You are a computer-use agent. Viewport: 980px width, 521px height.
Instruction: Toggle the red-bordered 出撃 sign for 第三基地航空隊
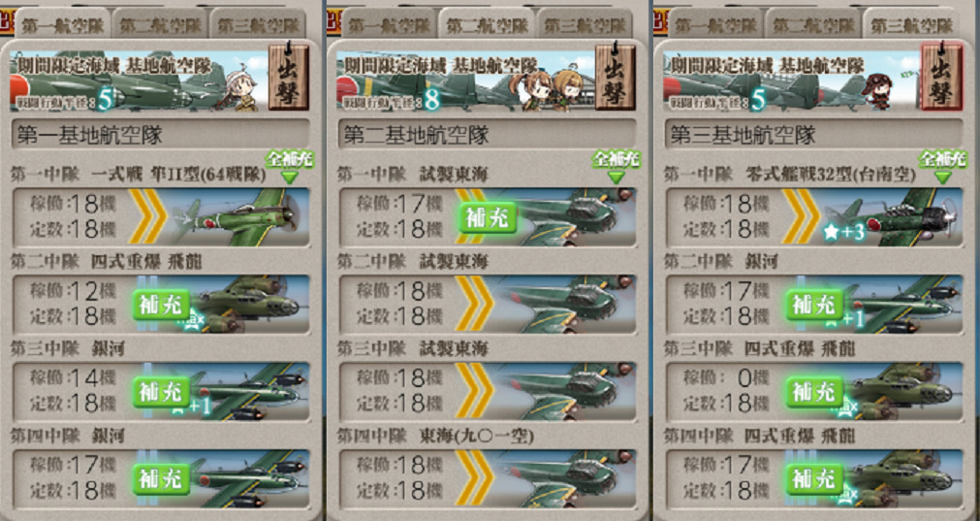click(942, 77)
